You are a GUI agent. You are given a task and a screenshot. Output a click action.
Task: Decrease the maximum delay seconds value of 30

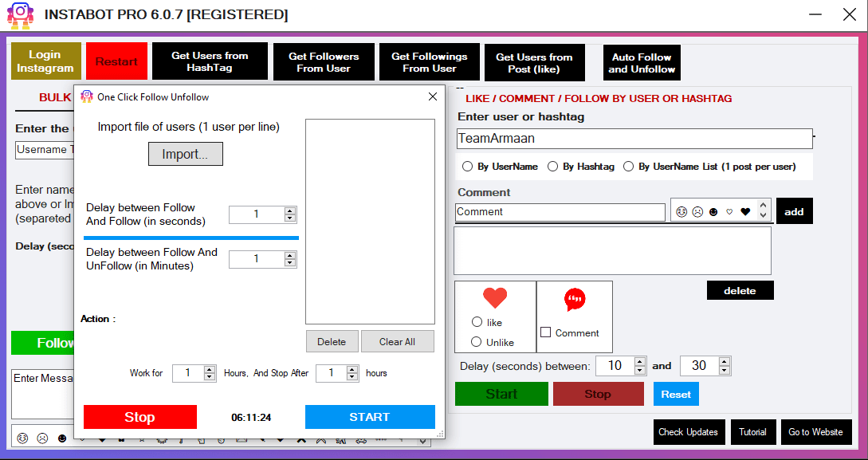click(x=724, y=371)
